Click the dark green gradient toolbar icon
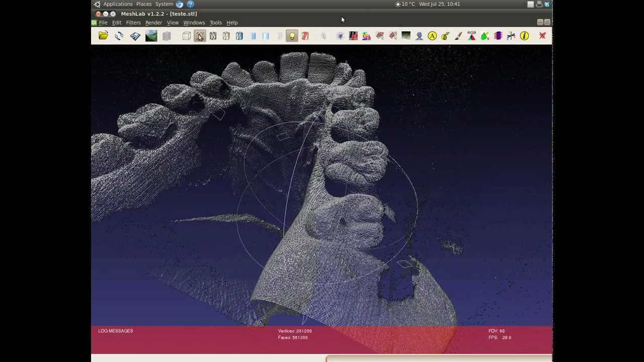The image size is (644, 362). click(x=406, y=36)
